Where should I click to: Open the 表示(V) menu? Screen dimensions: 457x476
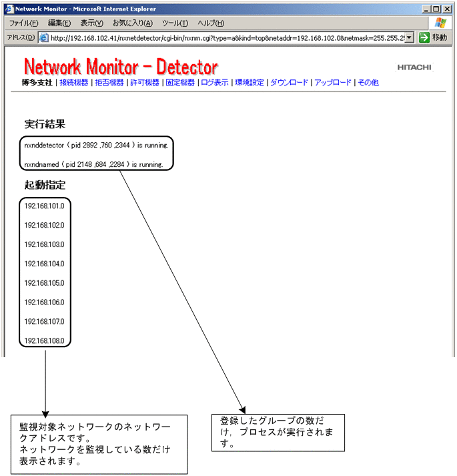point(92,23)
